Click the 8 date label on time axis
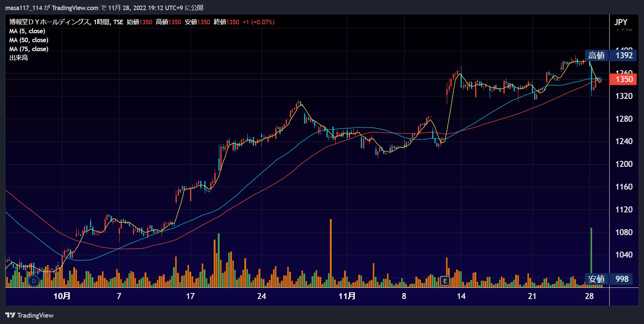 point(404,296)
